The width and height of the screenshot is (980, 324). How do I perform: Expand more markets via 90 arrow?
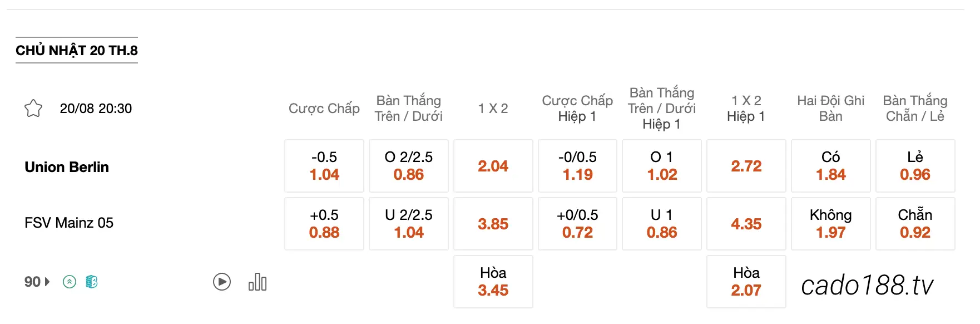click(x=37, y=282)
